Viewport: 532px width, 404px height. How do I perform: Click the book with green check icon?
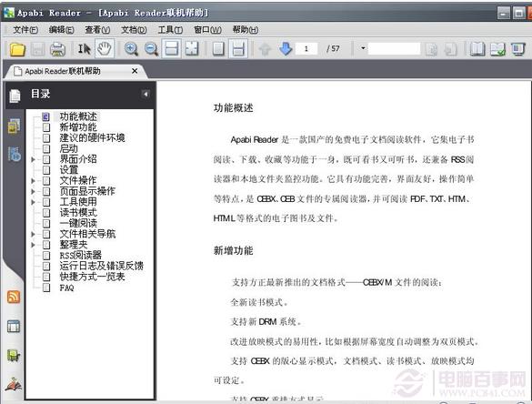497,49
